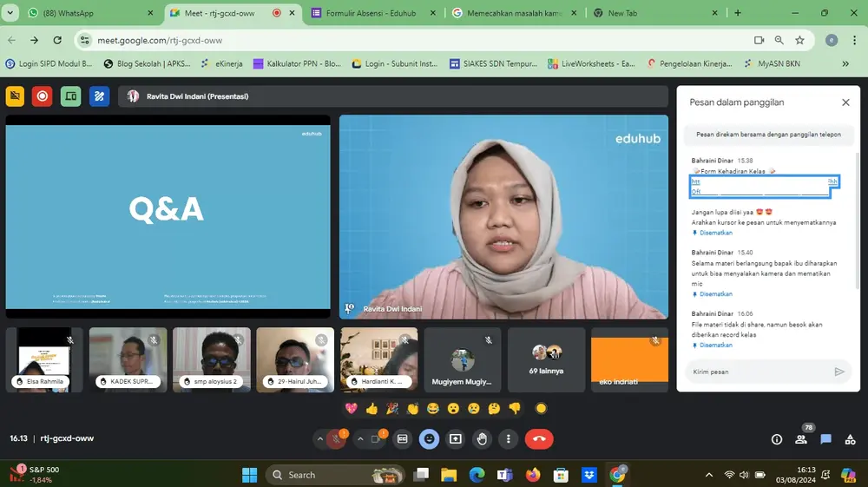Open the Form Kehadiran Kelas link
This screenshot has height=487, width=868.
[x=765, y=187]
